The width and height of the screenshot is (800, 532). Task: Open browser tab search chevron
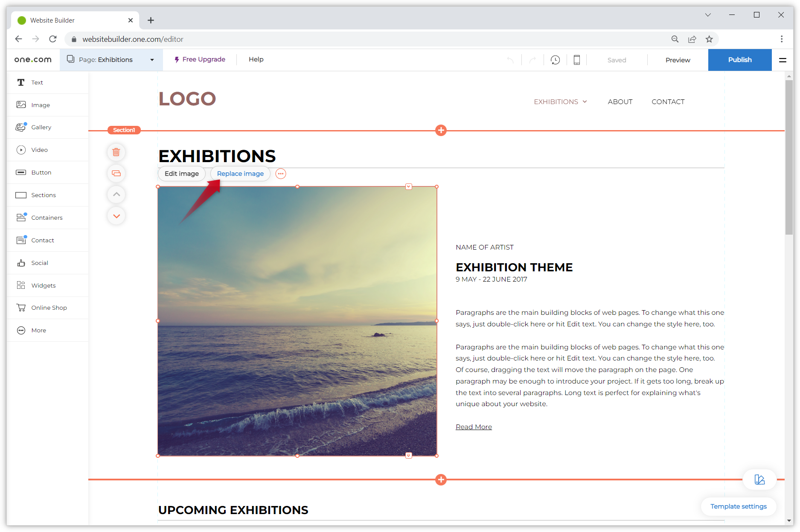pyautogui.click(x=708, y=15)
